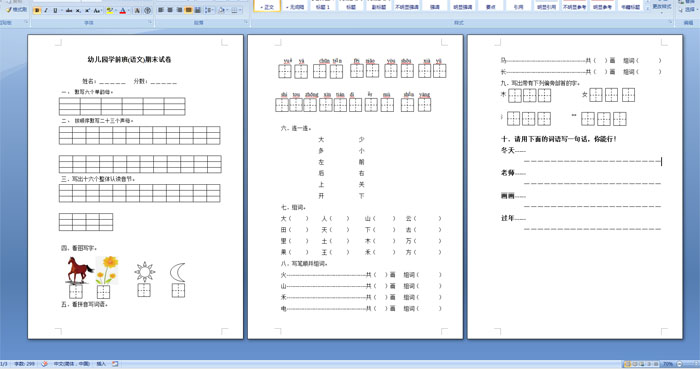Align text to the left
The height and width of the screenshot is (369, 700).
(x=161, y=10)
